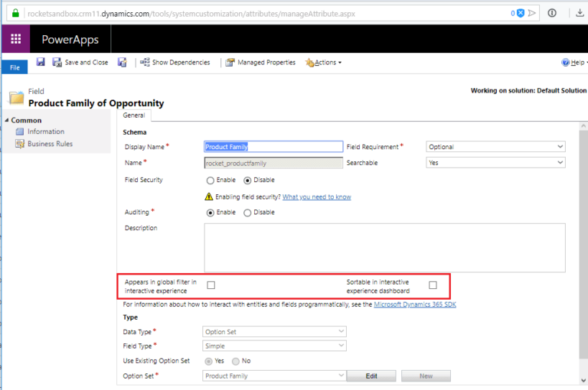Click the Save and New icon
Viewport: 588px width, 390px height.
(122, 62)
